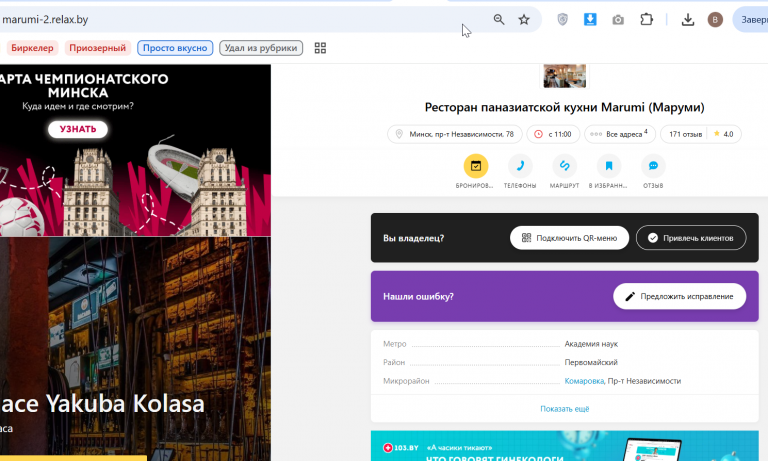Expand the Все адреса address list
Screen dimensions: 768x461
tap(620, 134)
